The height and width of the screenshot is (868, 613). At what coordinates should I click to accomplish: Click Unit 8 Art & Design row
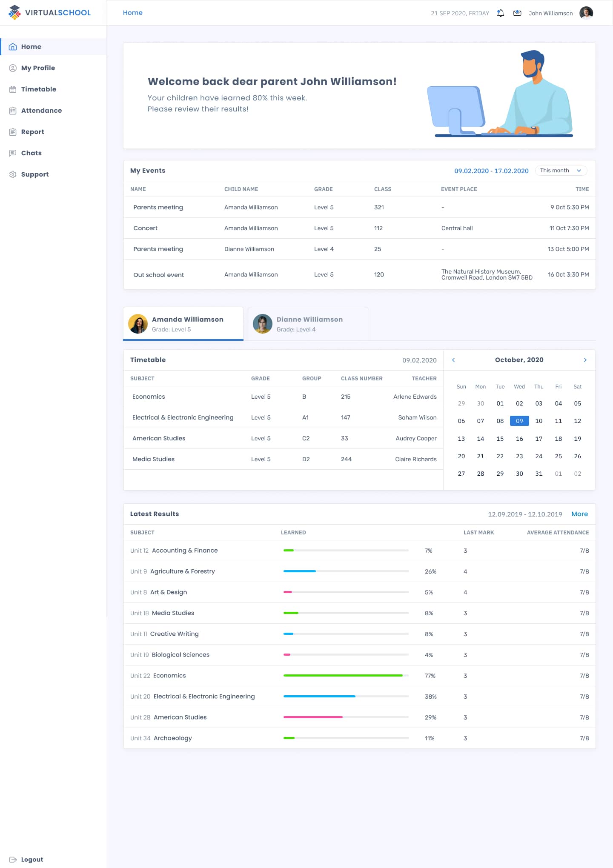(359, 592)
